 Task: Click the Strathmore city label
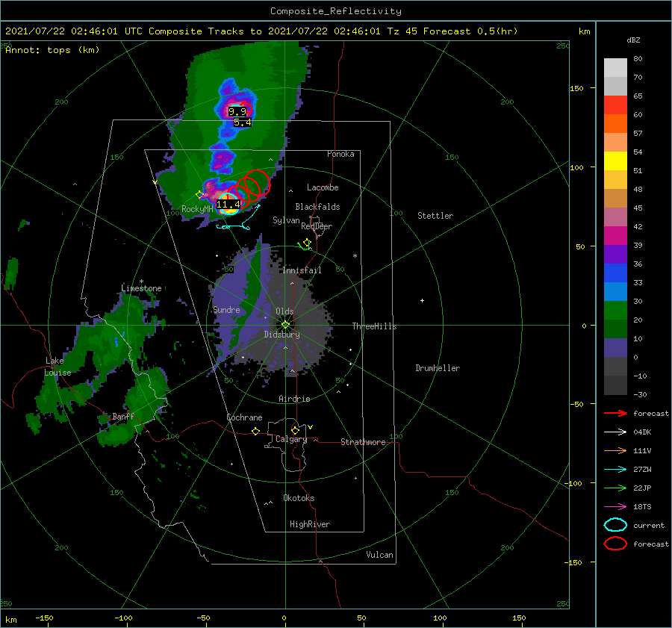[x=363, y=442]
